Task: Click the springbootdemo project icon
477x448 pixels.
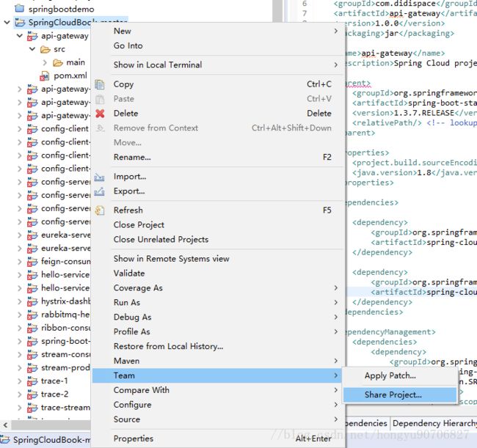Action: coord(20,9)
